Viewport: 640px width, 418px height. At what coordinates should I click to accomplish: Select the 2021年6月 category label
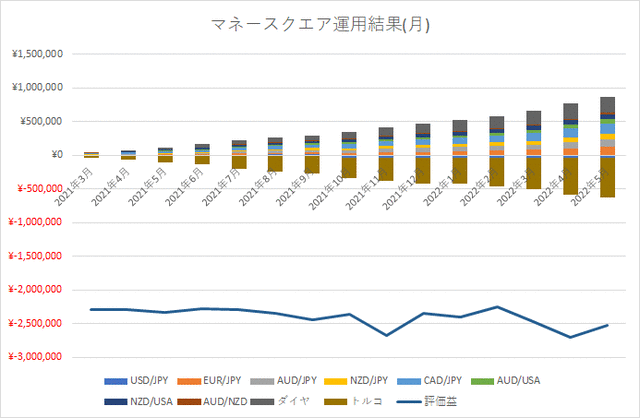(x=184, y=187)
